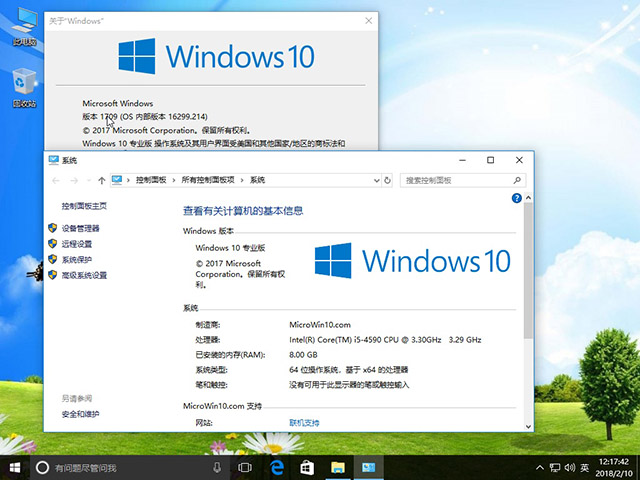
Task: Click the search magnifier icon
Action: 517,180
